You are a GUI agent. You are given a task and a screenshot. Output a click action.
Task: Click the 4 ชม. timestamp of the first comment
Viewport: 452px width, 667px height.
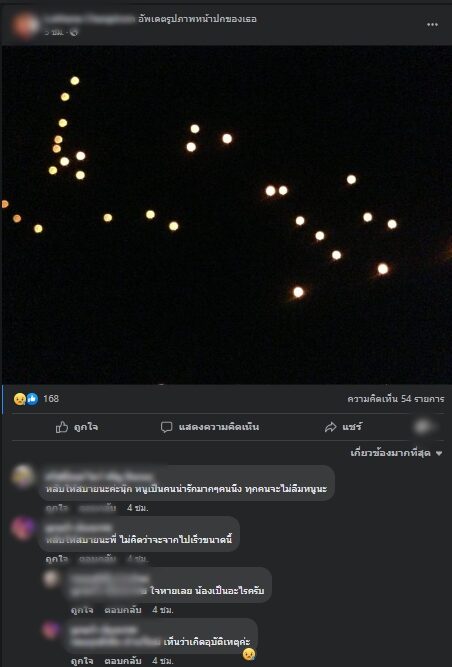pyautogui.click(x=138, y=507)
